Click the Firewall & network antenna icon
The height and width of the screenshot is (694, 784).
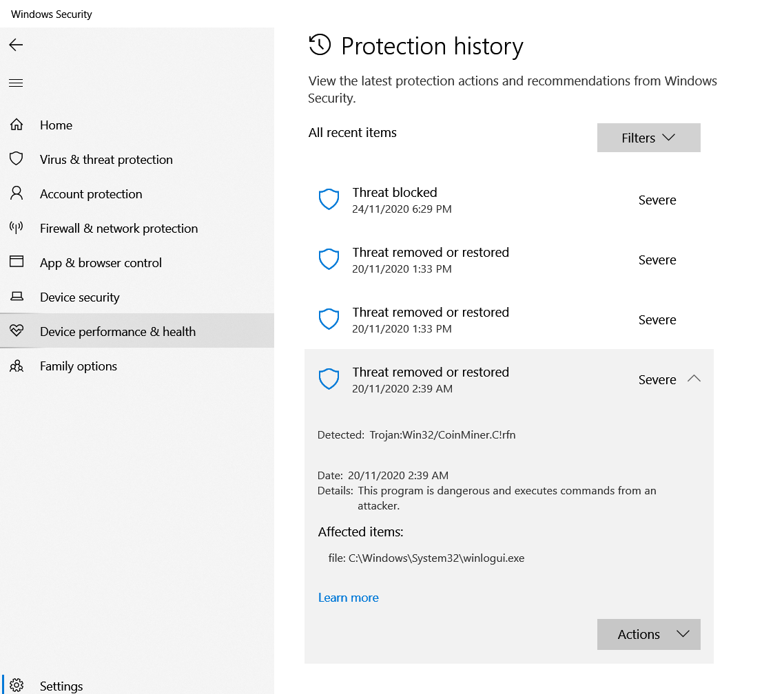tap(17, 228)
